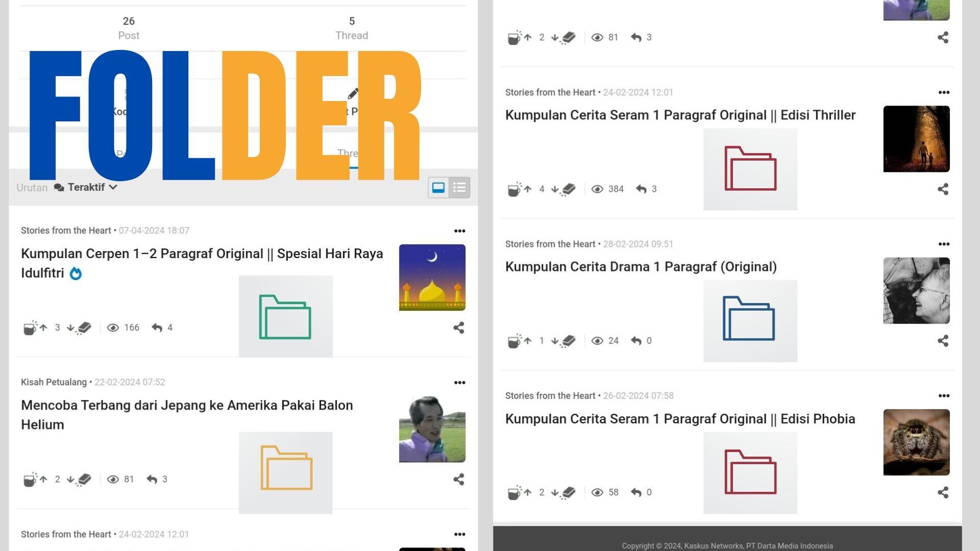Screen dimensions: 980x551
Task: Share the Edisi Phobia thread
Action: click(x=943, y=492)
